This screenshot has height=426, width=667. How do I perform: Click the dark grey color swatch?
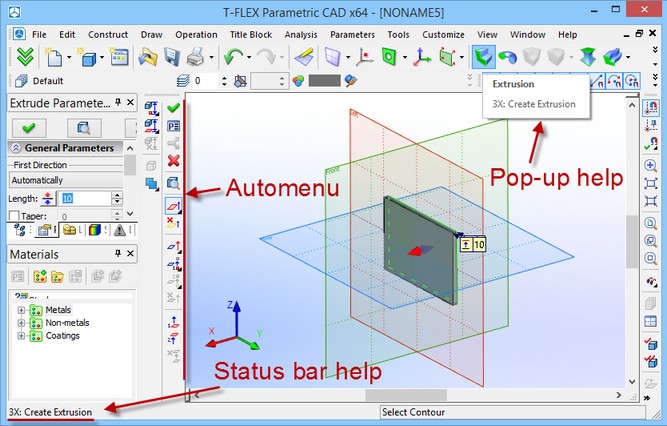[325, 81]
